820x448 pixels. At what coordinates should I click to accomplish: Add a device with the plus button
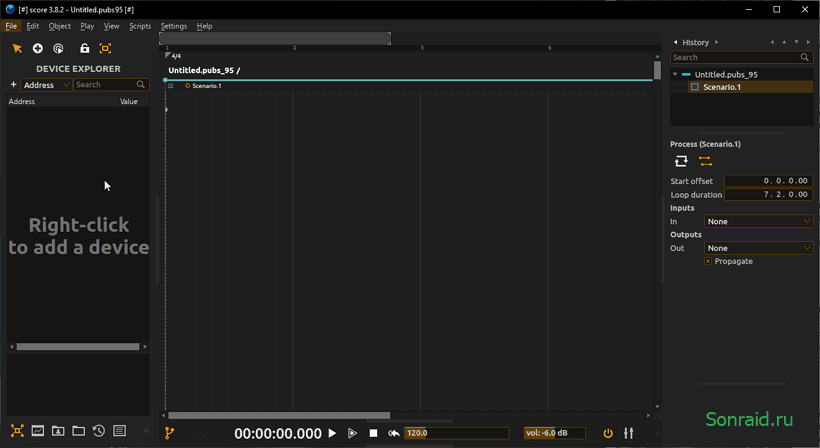click(x=14, y=85)
